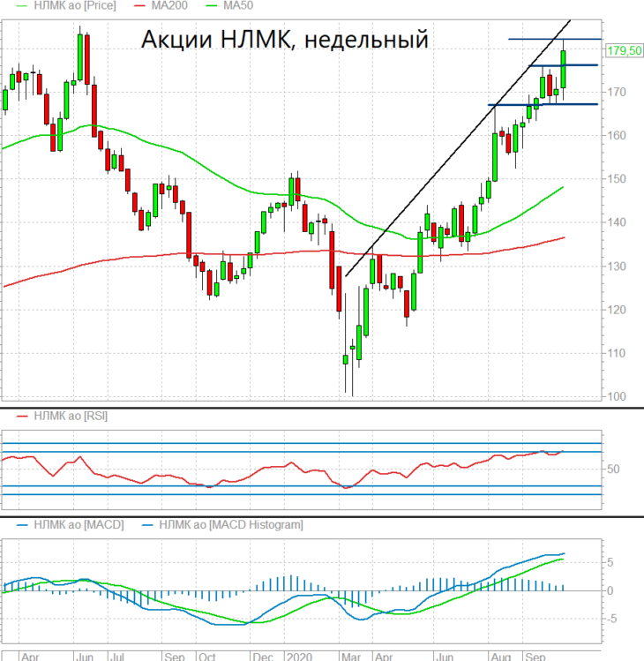Click the 100 price axis label
This screenshot has height=661, width=644.
point(616,396)
